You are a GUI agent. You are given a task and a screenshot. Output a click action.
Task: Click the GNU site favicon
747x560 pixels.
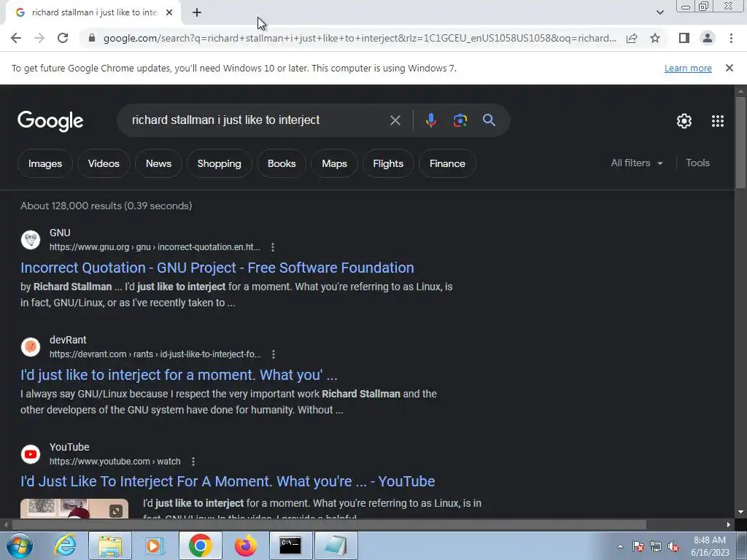(31, 239)
